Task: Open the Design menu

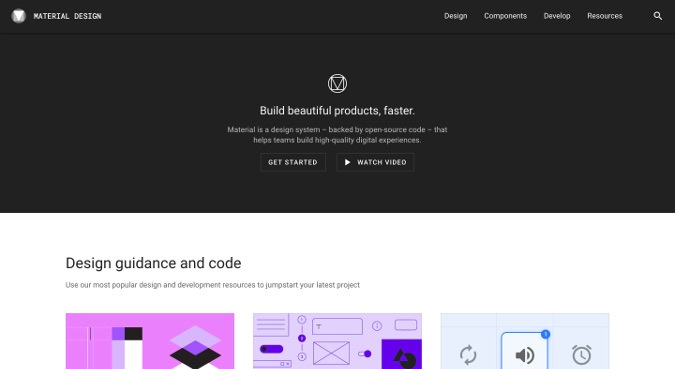Action: [455, 16]
